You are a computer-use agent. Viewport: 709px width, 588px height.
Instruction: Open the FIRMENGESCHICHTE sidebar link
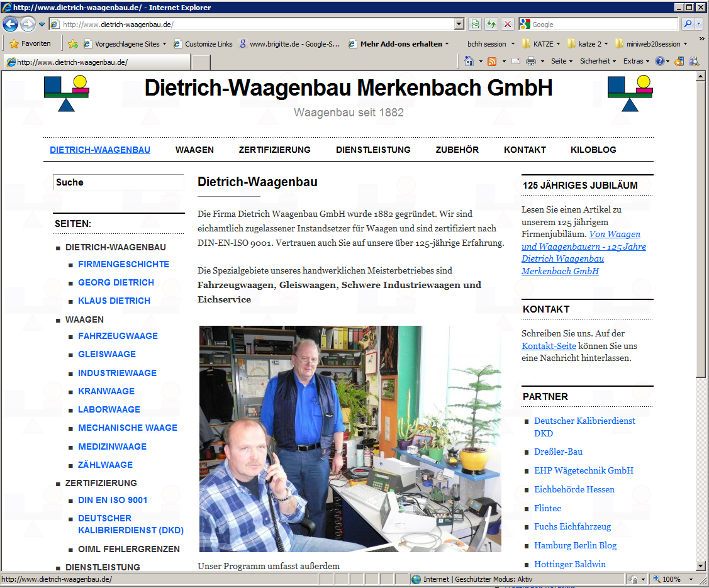(123, 264)
